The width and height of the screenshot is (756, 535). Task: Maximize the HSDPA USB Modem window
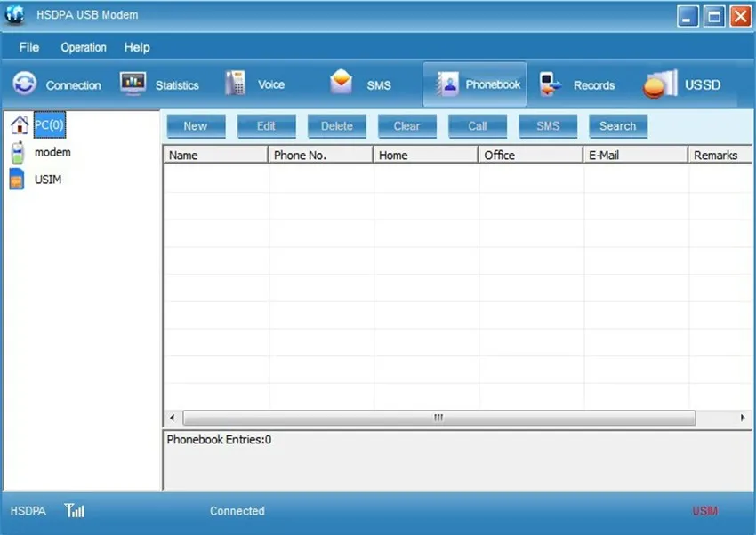[714, 16]
